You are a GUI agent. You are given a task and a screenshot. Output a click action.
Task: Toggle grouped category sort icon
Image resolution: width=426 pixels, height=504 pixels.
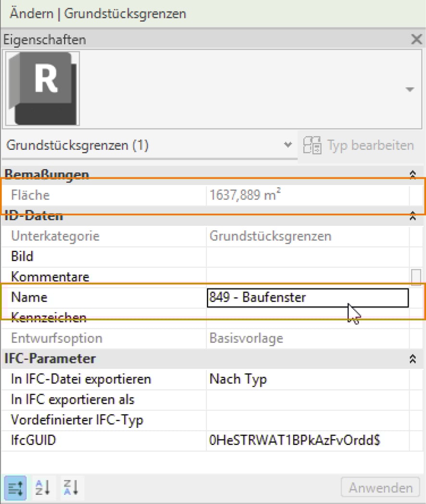pyautogui.click(x=15, y=488)
